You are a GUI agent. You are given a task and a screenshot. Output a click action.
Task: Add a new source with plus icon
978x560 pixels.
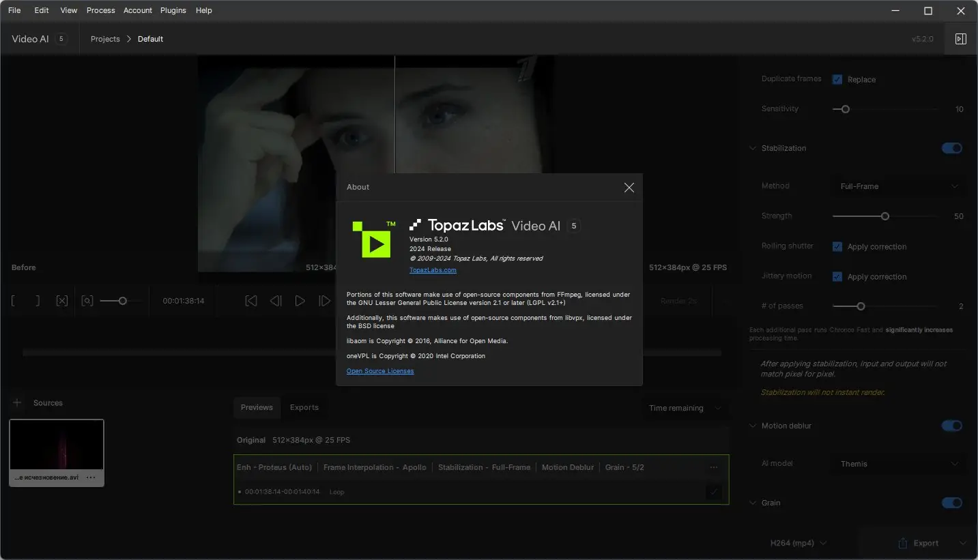click(18, 403)
